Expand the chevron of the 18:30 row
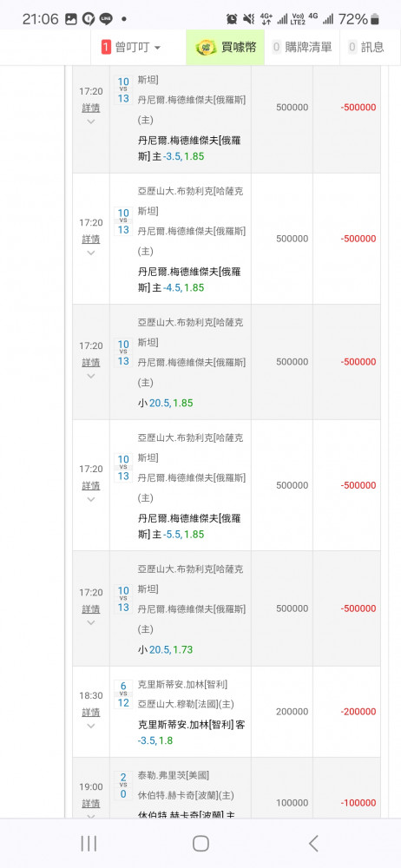The height and width of the screenshot is (868, 401). tap(91, 726)
